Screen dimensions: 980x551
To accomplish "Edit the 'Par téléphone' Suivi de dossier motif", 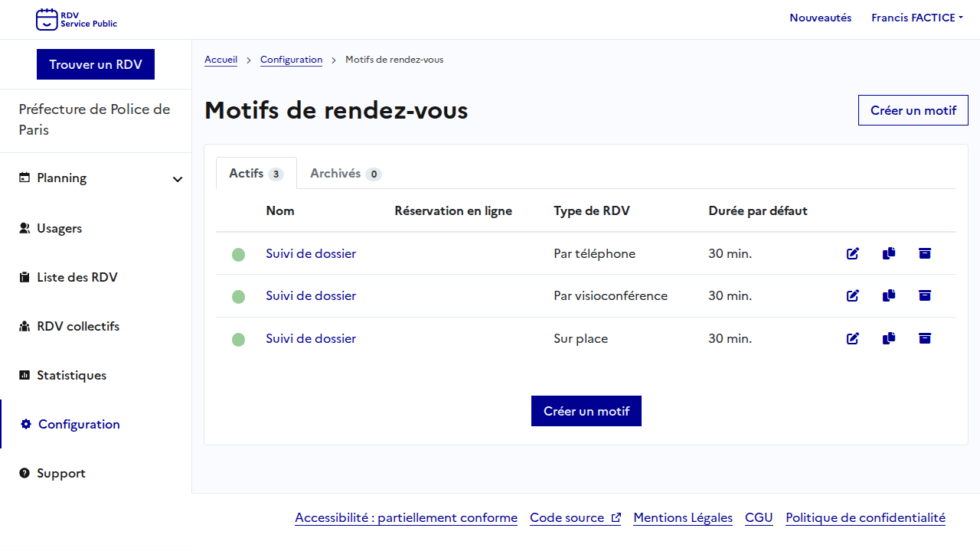I will [852, 253].
